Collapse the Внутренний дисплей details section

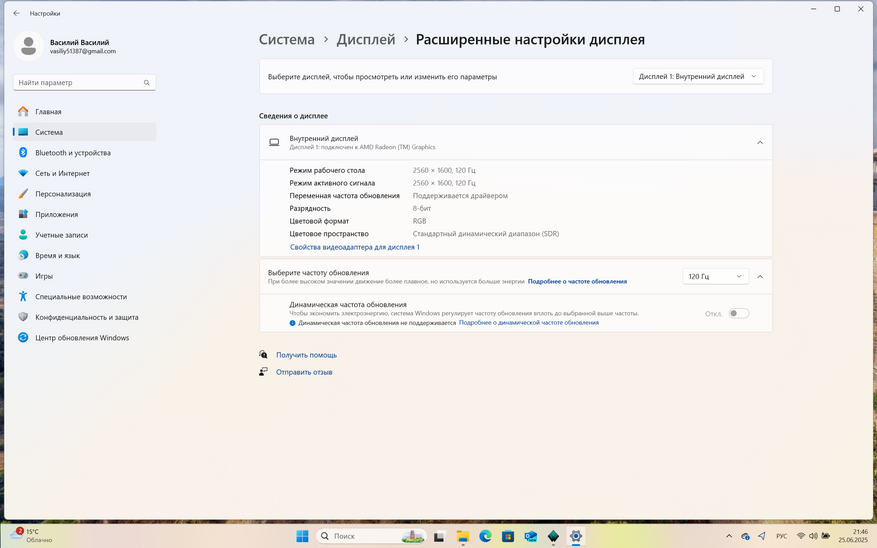coord(760,143)
